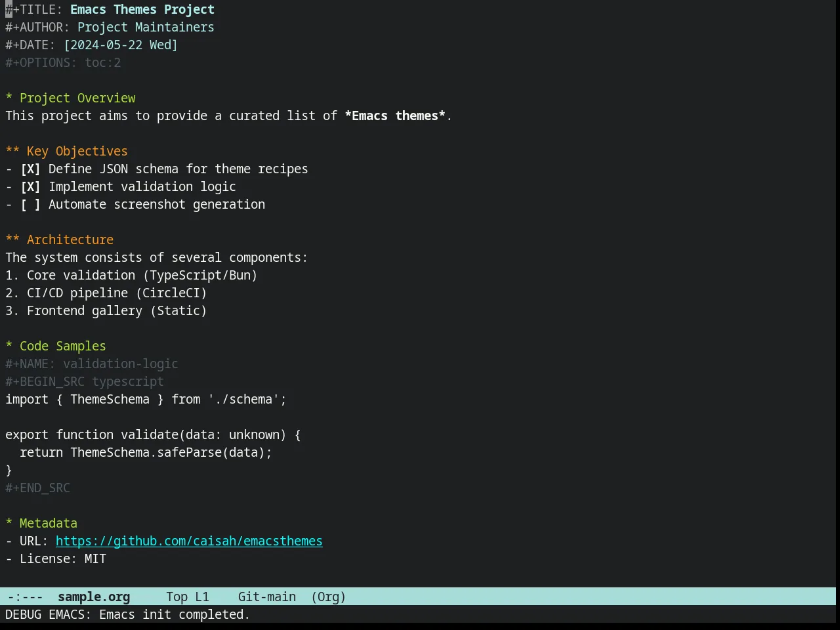The image size is (840, 630).
Task: Open the GitHub emacsthemes URL link
Action: point(189,541)
